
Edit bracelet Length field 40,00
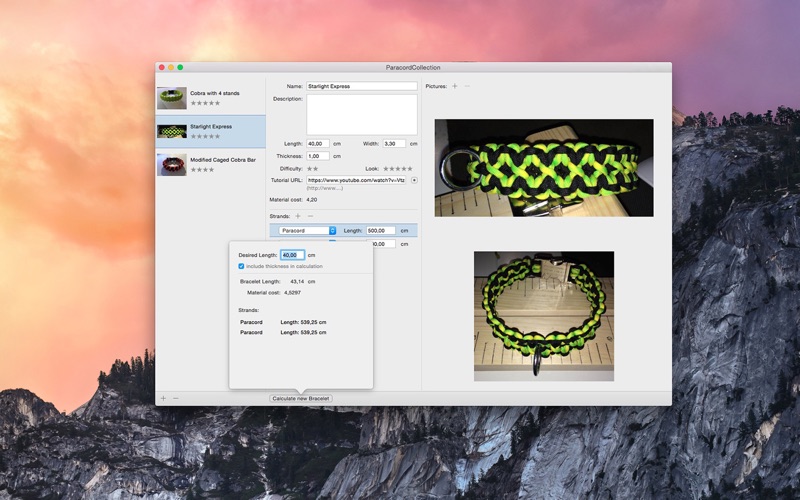[x=318, y=144]
